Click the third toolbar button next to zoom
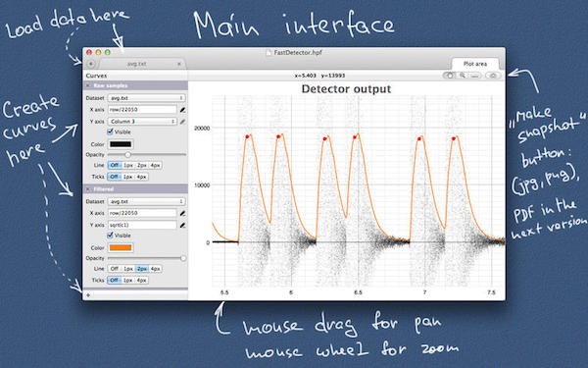 (474, 76)
